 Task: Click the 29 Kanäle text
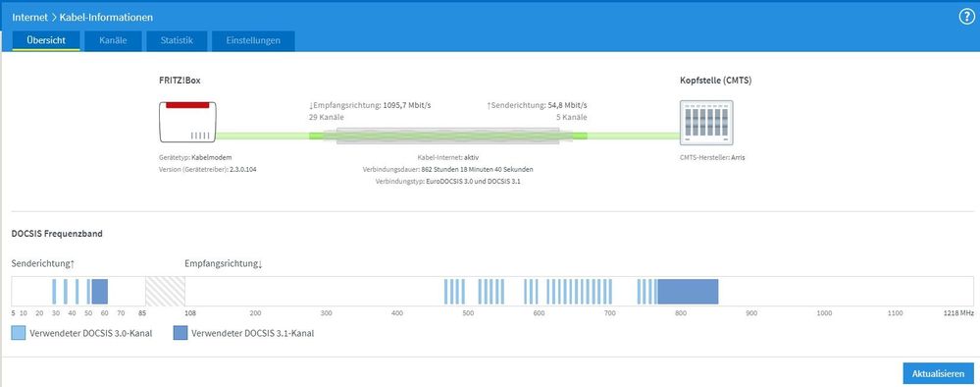[326, 117]
